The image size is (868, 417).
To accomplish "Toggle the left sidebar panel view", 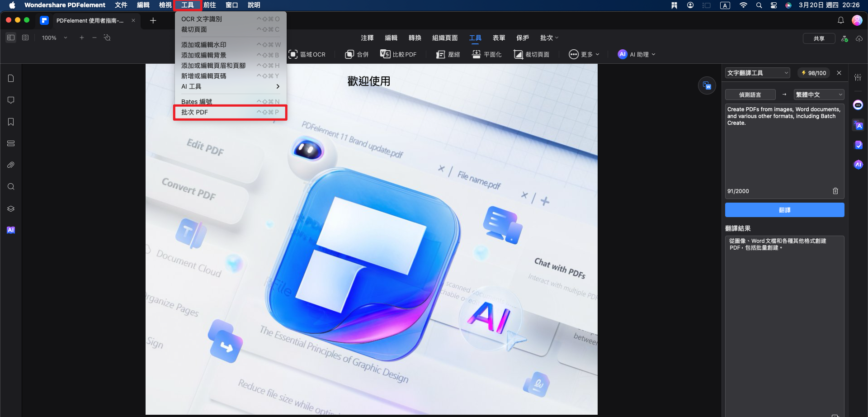I will (x=11, y=38).
